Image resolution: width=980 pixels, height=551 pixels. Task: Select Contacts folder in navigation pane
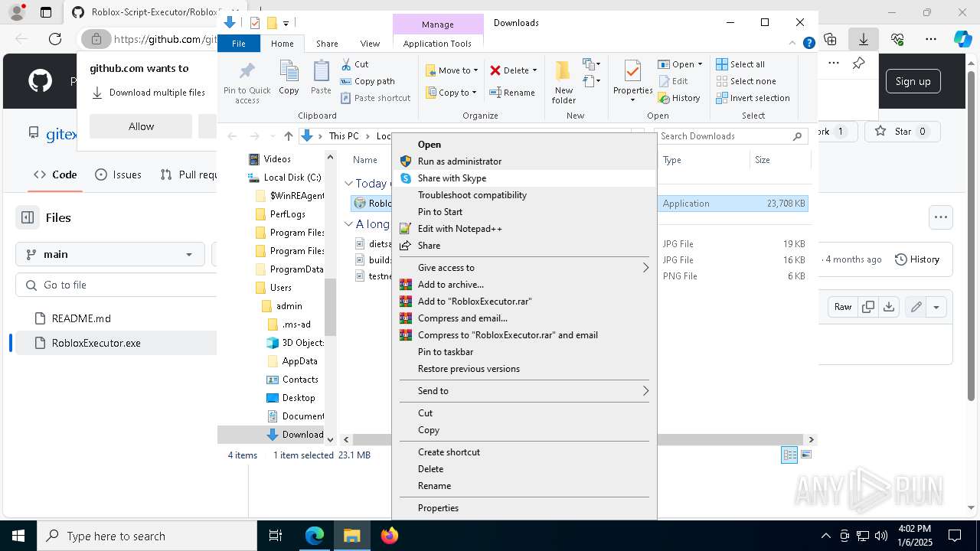click(300, 380)
